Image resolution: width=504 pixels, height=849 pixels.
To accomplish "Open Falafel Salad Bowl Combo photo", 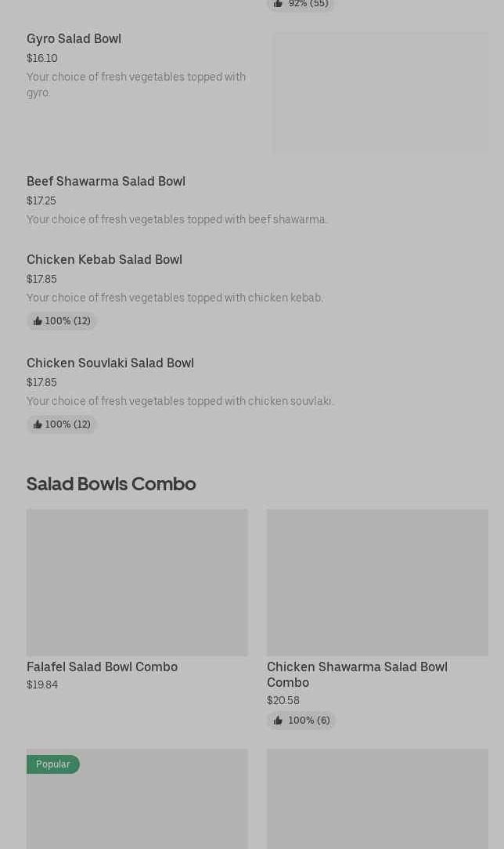I will point(137,582).
